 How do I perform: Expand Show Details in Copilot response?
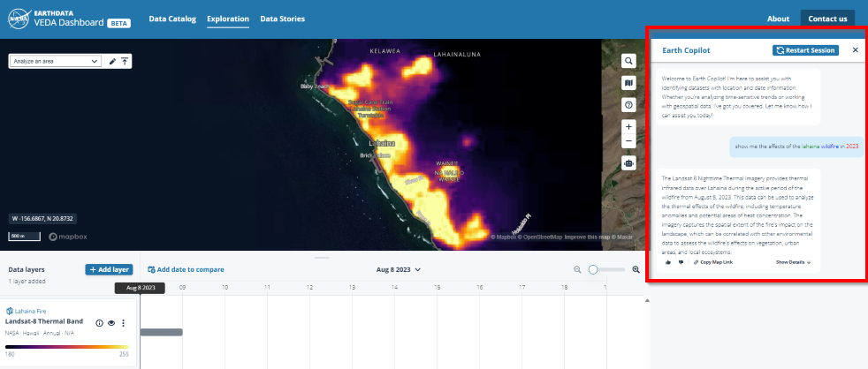click(x=793, y=262)
